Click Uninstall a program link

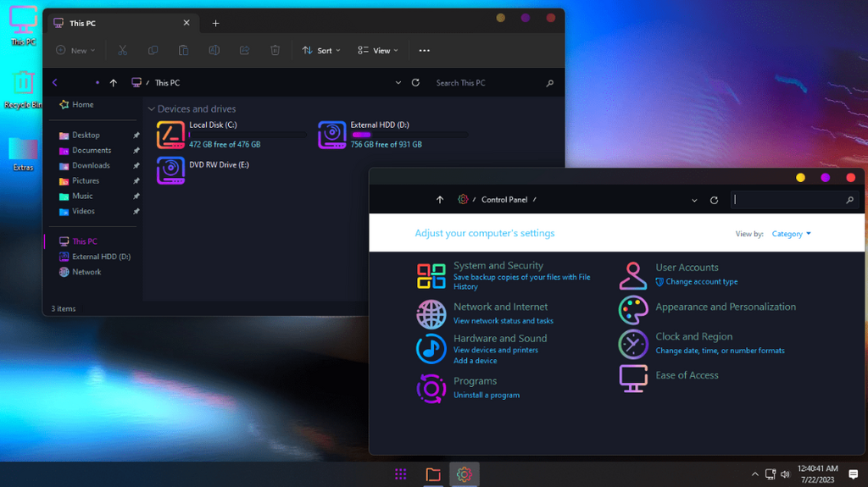(487, 396)
